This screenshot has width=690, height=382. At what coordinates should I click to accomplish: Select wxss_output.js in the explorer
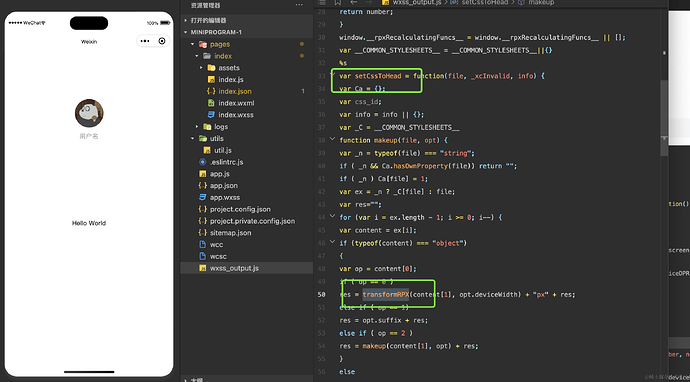coord(234,268)
